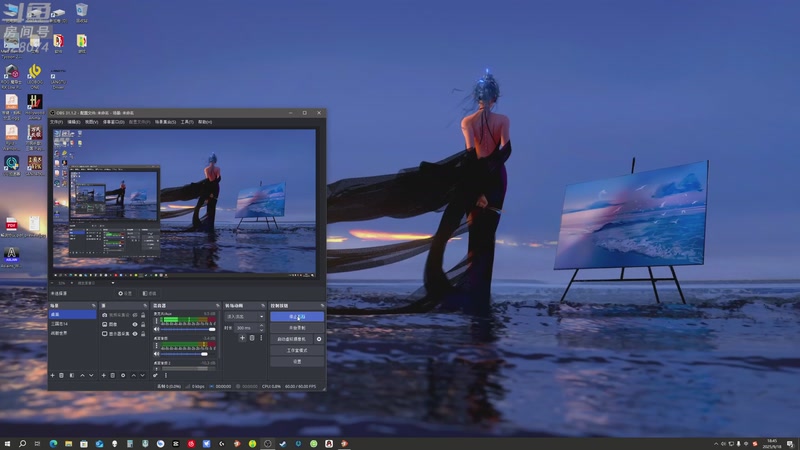This screenshot has height=450, width=800.
Task: Click the 300 ms transition duration field
Action: tap(247, 328)
